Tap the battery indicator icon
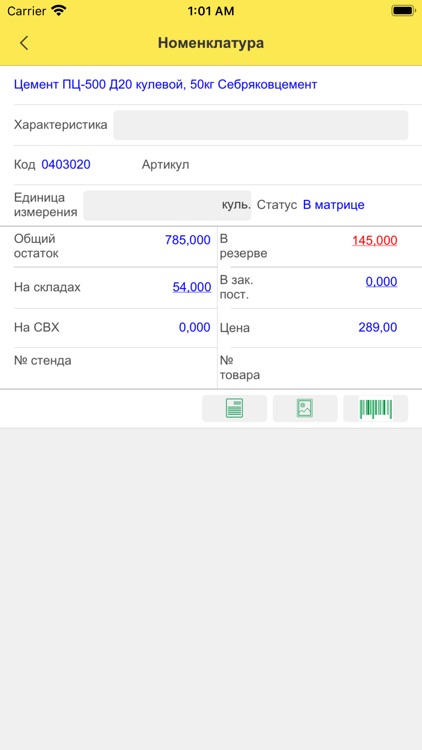The width and height of the screenshot is (422, 750). 403,11
